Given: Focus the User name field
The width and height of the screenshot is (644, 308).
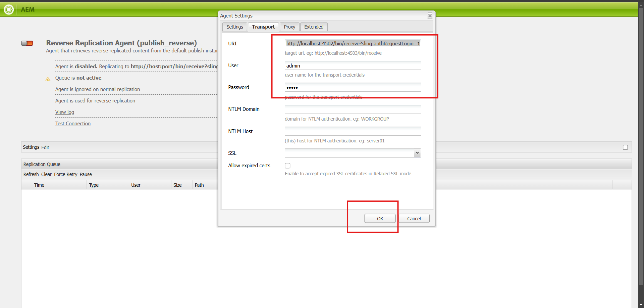Looking at the screenshot, I should point(353,65).
